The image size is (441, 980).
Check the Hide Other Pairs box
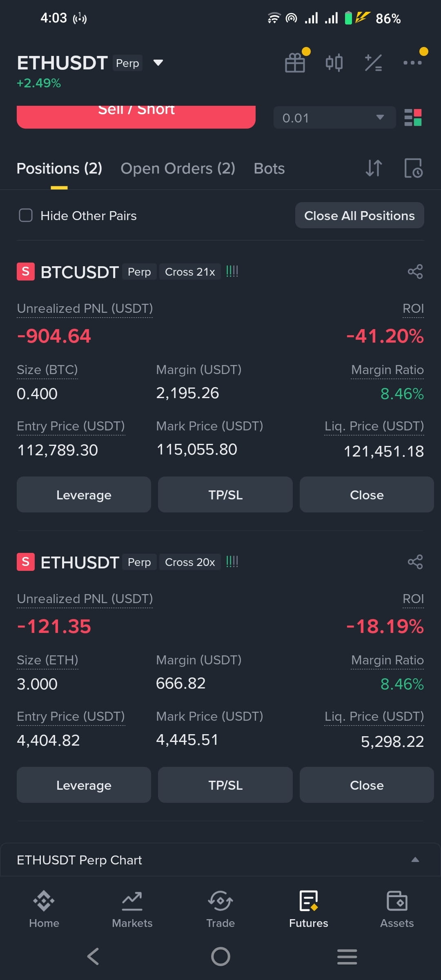tap(26, 215)
